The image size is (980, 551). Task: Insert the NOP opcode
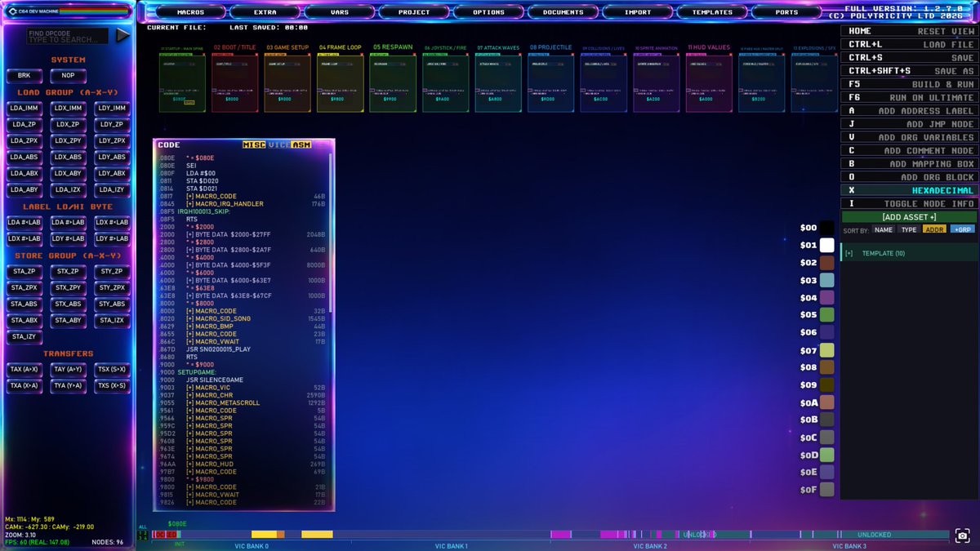[x=68, y=75]
